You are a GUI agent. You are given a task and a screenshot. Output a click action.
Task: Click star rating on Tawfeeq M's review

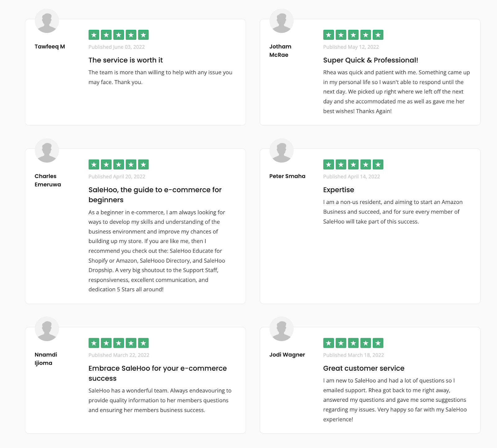click(118, 35)
